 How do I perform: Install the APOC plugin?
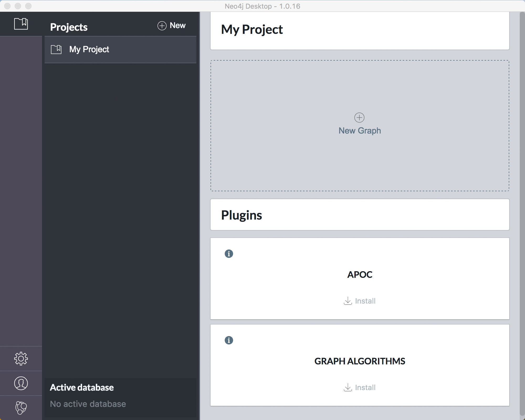[360, 301]
